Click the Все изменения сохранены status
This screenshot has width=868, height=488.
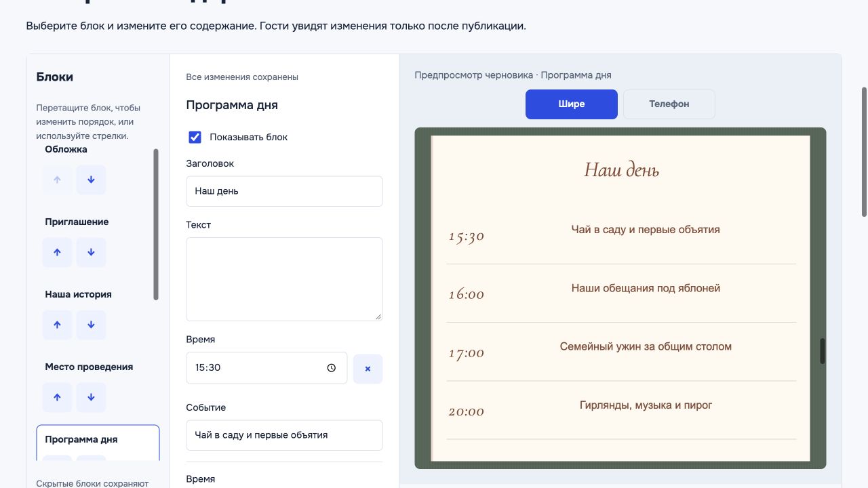[242, 77]
